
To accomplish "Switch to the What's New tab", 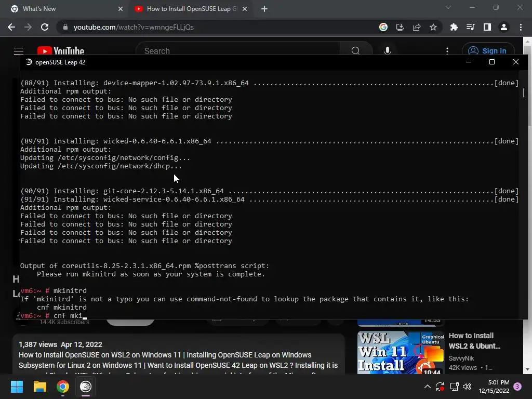I will [x=64, y=9].
